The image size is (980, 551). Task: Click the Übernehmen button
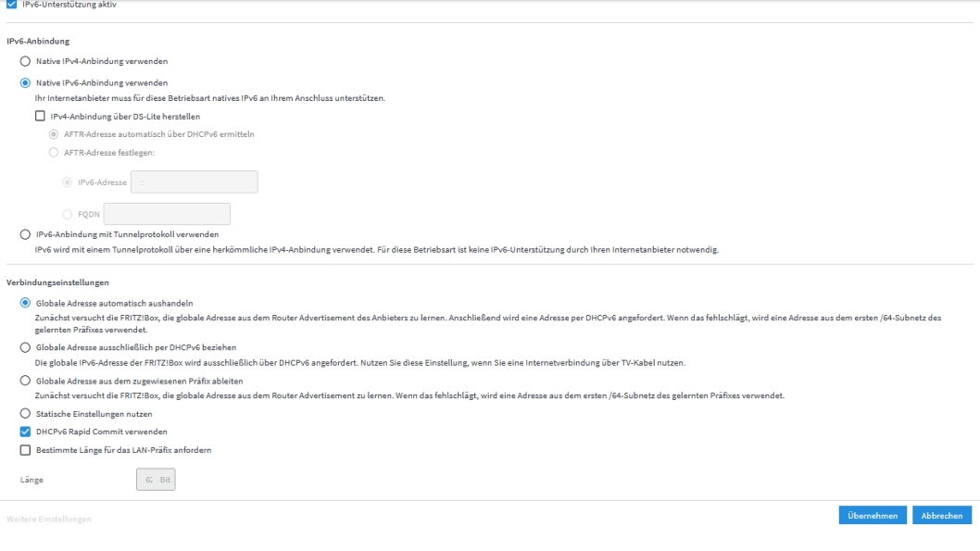pyautogui.click(x=873, y=516)
